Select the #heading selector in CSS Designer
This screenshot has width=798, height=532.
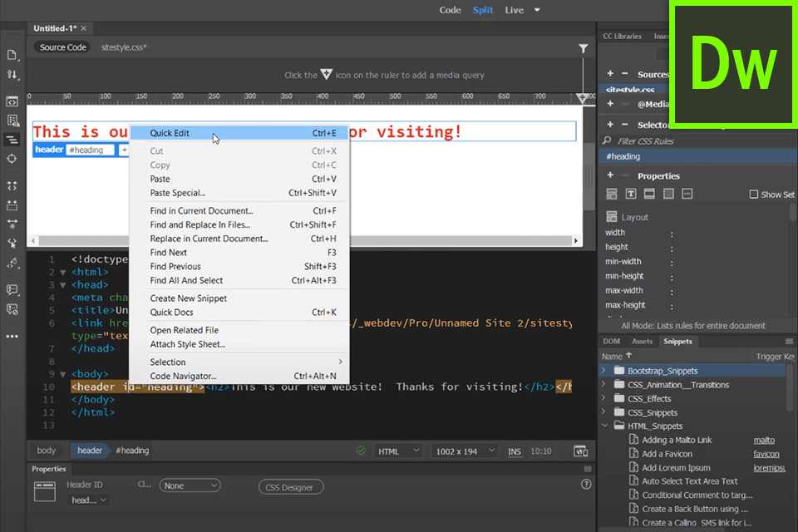697,156
